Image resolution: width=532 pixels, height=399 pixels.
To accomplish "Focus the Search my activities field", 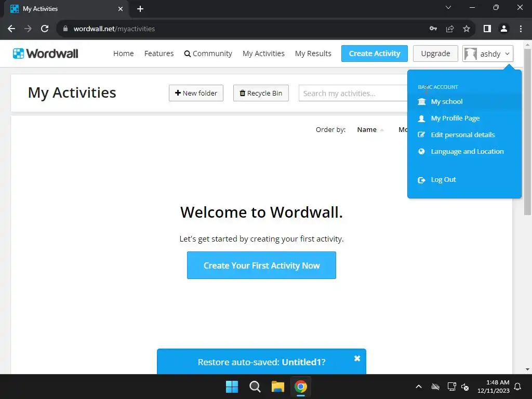I will 353,94.
